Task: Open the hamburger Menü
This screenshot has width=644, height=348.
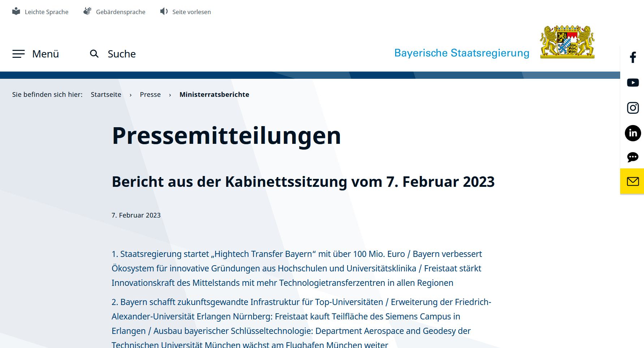Action: click(x=18, y=53)
